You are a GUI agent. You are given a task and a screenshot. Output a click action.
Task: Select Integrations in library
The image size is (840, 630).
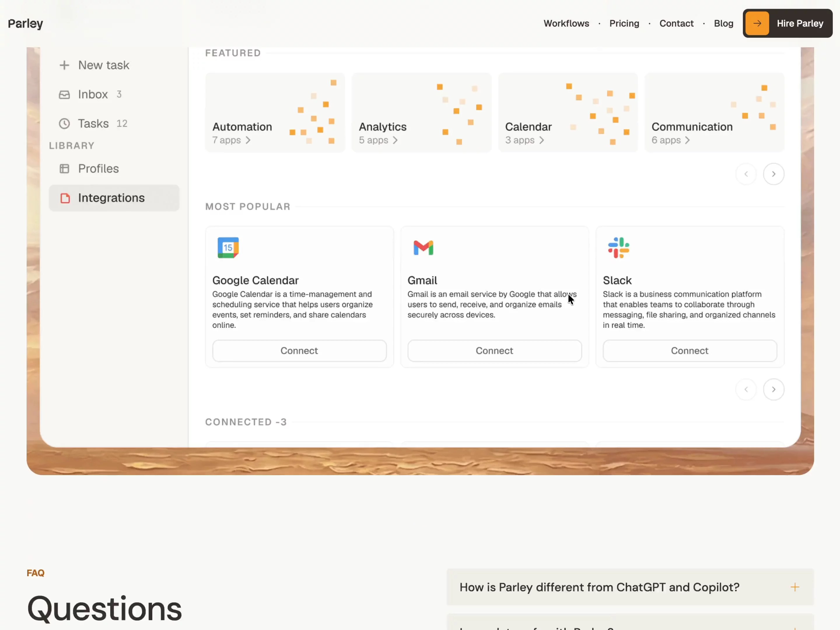click(x=114, y=198)
